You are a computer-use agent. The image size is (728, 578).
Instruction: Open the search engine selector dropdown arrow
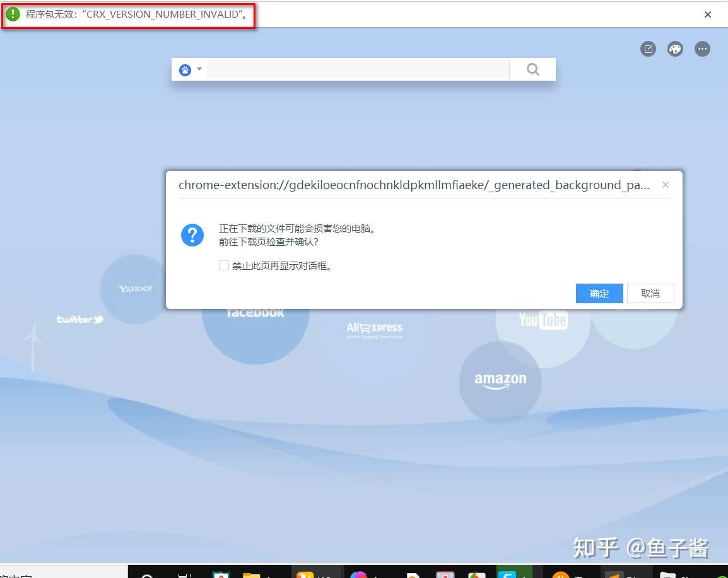[199, 69]
